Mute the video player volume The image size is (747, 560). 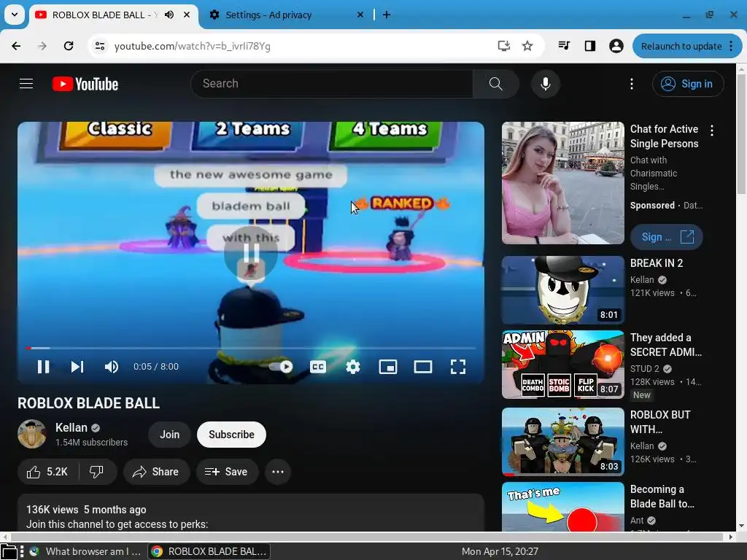click(112, 367)
